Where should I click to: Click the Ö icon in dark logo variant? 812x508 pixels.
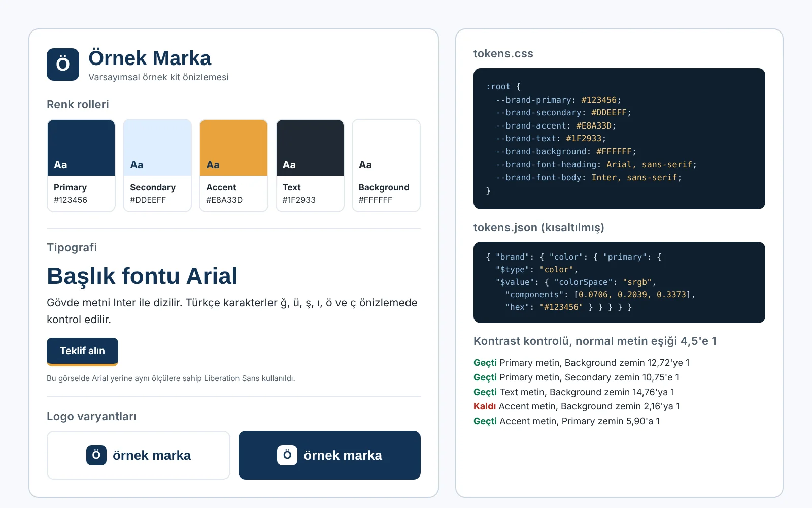pyautogui.click(x=287, y=455)
